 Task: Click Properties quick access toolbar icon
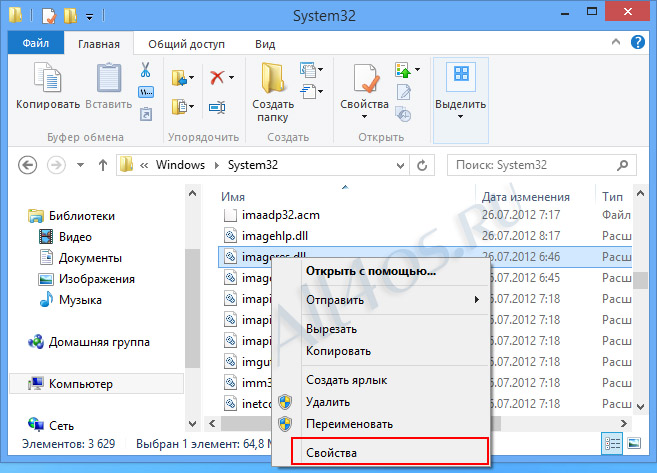49,16
